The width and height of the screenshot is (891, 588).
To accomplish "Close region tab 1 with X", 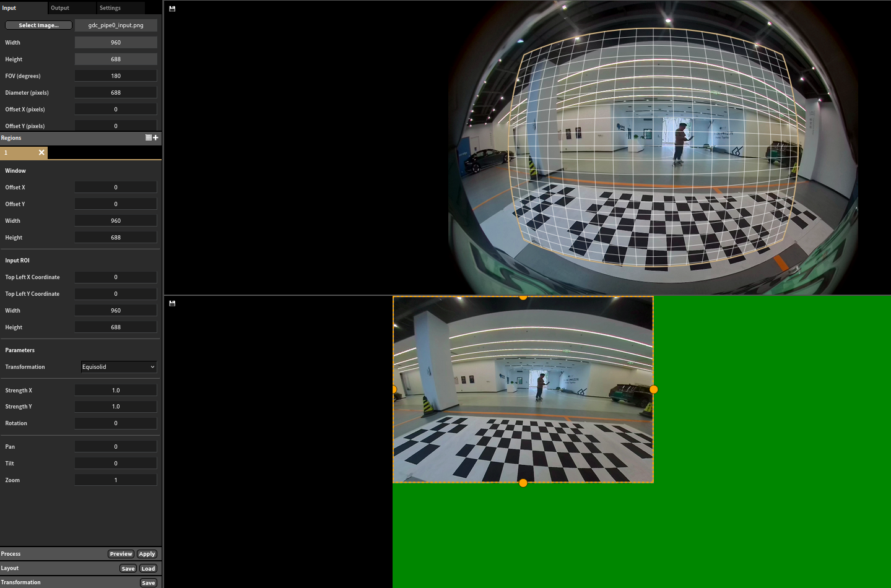I will click(x=41, y=152).
